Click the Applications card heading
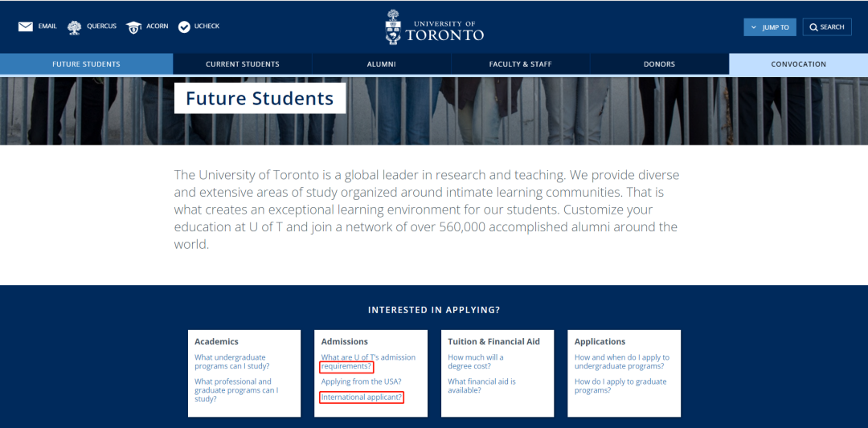Viewport: 868px width, 428px height. tap(600, 342)
